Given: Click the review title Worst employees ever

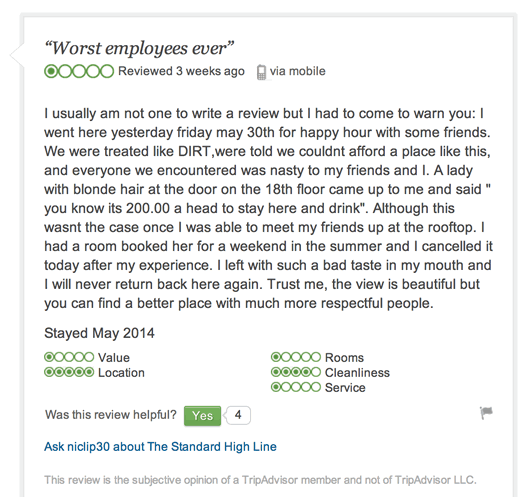Looking at the screenshot, I should click(139, 48).
